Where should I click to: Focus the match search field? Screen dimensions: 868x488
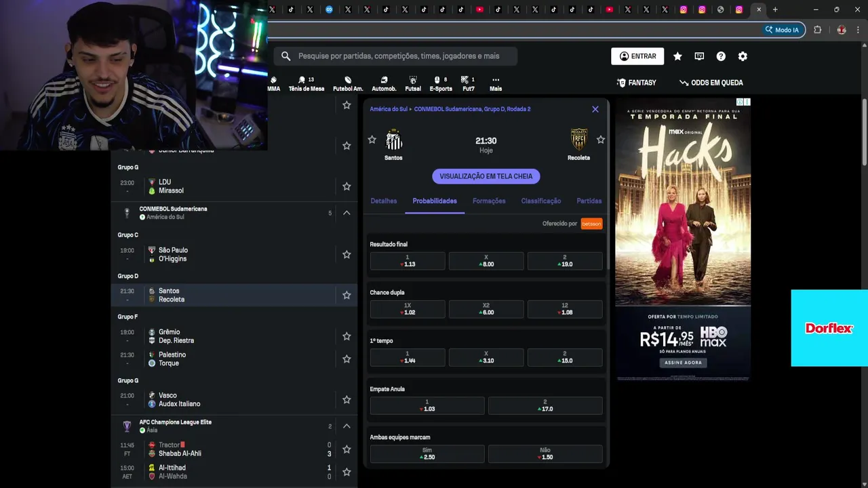[395, 56]
